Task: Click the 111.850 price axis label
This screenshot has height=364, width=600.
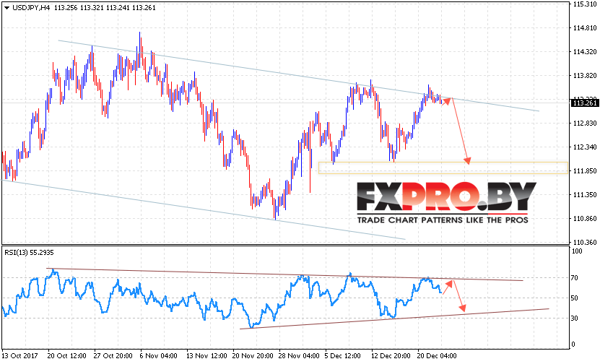Action: 585,170
